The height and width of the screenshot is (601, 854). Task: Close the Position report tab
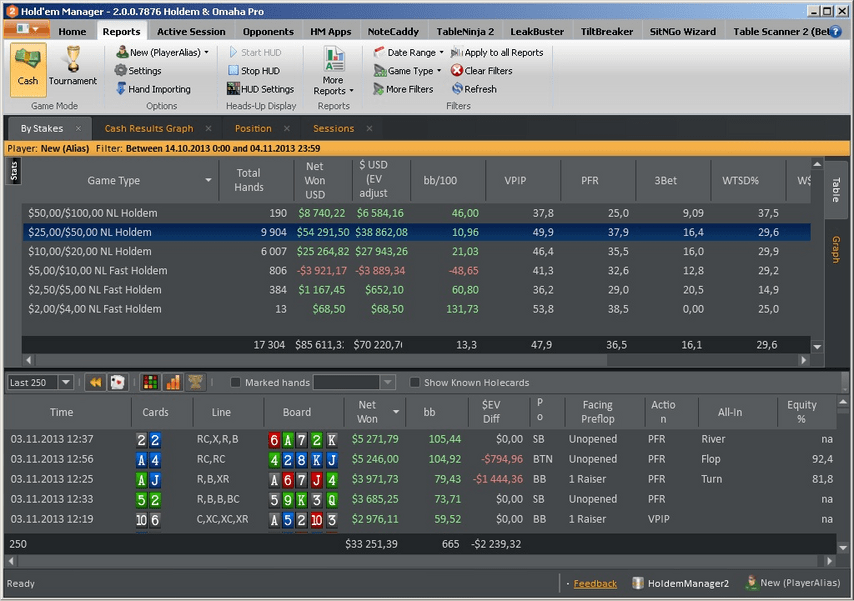[287, 129]
